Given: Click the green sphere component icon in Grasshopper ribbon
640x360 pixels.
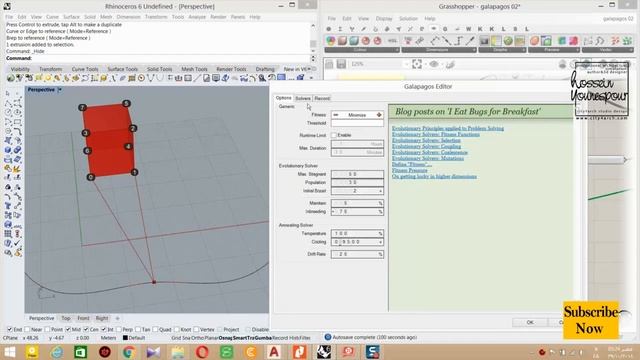Looking at the screenshot, I should [x=508, y=40].
